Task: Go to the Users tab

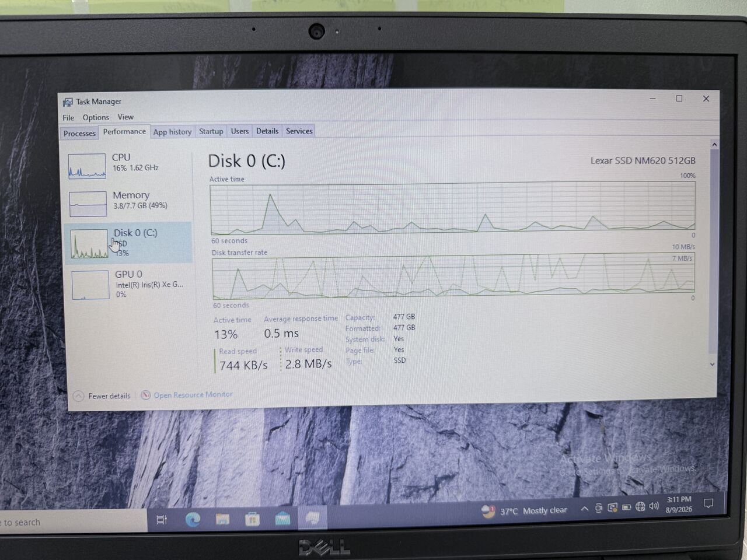Action: (240, 131)
